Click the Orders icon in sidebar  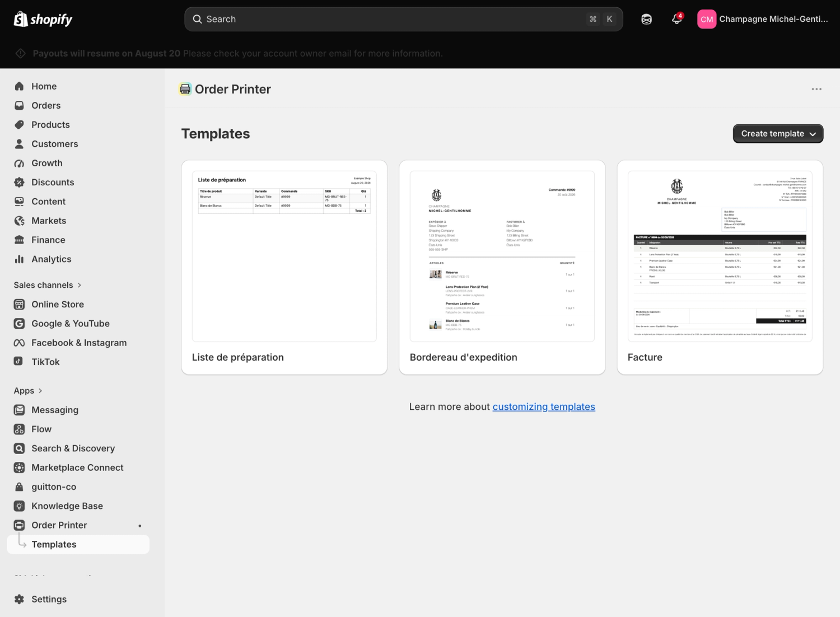tap(19, 105)
